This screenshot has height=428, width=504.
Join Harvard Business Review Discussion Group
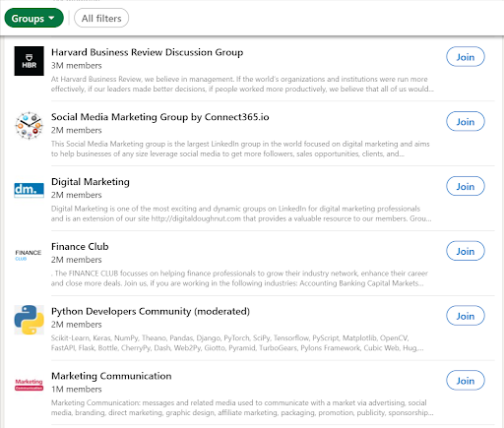[x=466, y=57]
